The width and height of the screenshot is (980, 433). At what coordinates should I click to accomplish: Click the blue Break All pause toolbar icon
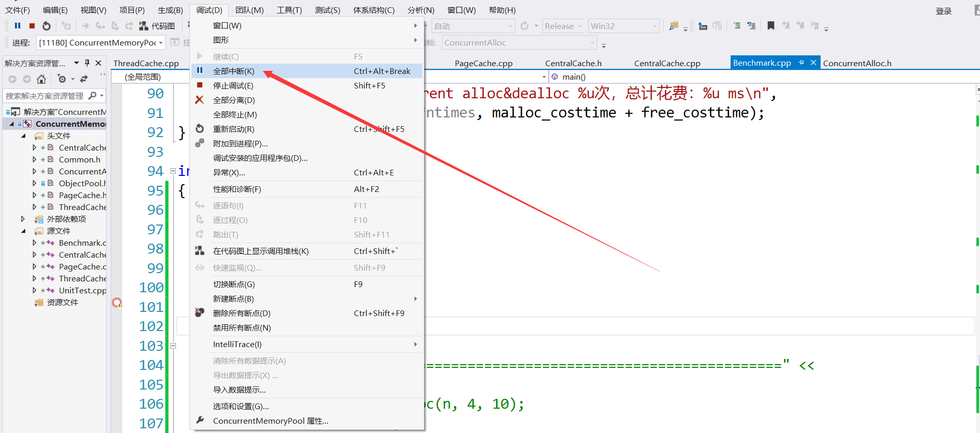pyautogui.click(x=18, y=26)
